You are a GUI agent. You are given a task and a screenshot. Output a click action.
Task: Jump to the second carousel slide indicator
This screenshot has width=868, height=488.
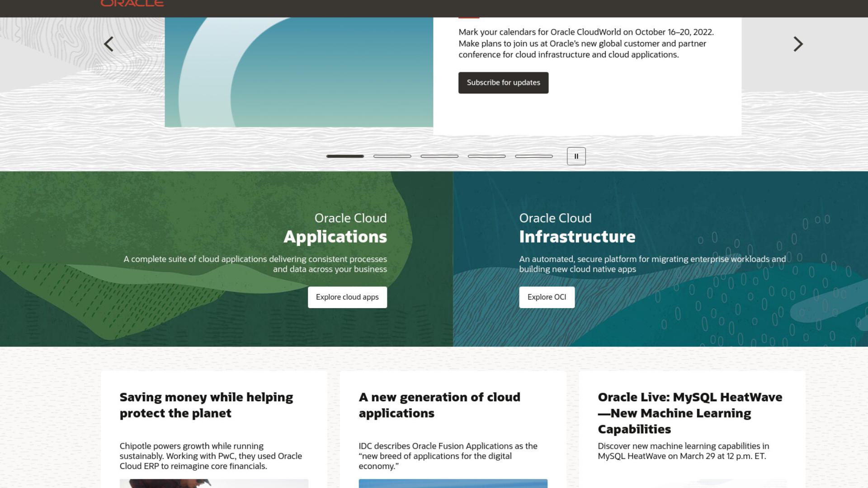(392, 156)
